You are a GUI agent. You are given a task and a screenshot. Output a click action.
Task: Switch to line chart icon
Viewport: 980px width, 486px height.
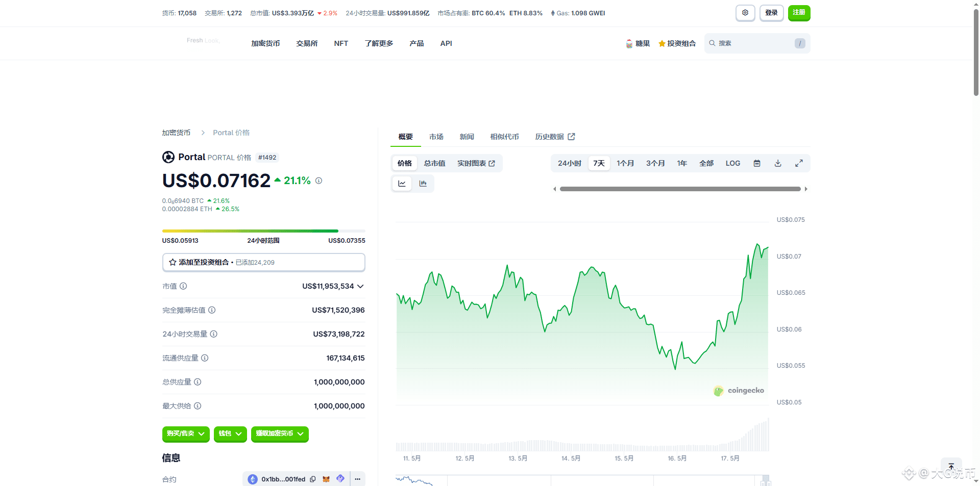tap(402, 184)
